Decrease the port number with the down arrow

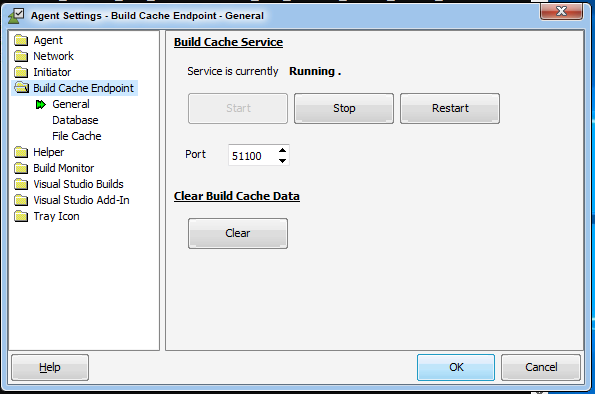[x=282, y=161]
